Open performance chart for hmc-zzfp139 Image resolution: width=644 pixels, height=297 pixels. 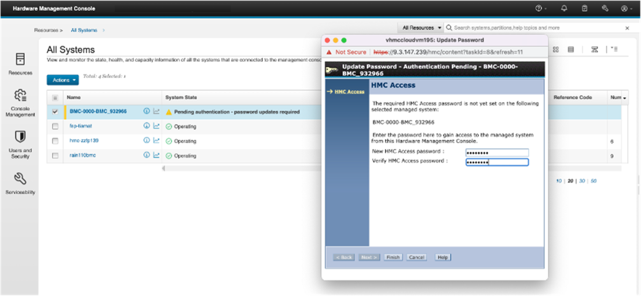click(156, 140)
